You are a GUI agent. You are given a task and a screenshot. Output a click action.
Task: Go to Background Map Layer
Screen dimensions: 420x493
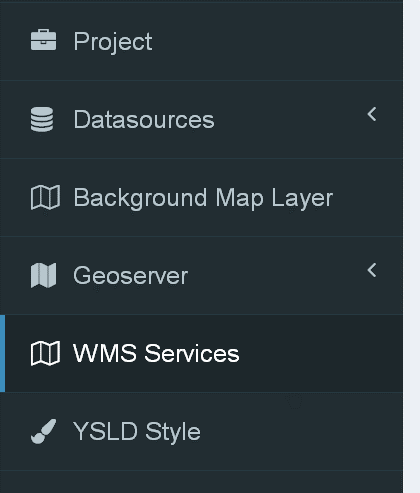coord(203,199)
